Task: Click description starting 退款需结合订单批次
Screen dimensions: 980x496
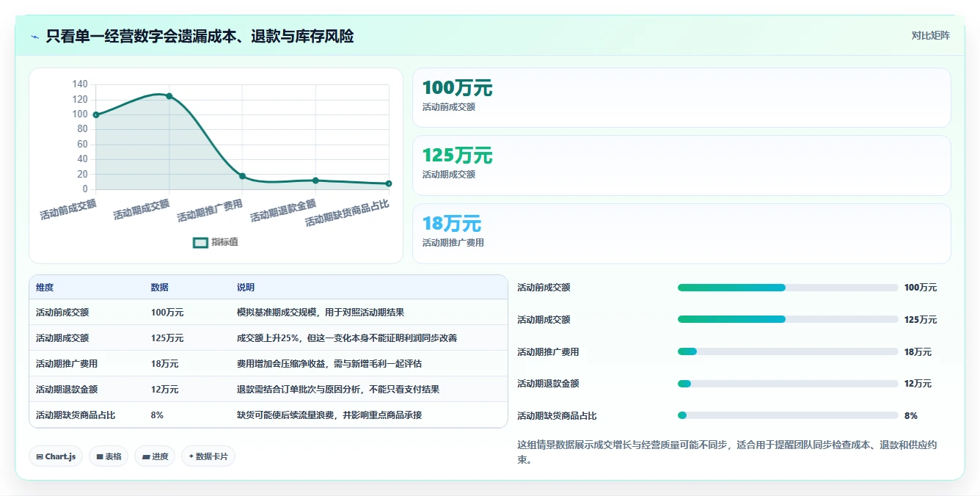Action: (338, 389)
